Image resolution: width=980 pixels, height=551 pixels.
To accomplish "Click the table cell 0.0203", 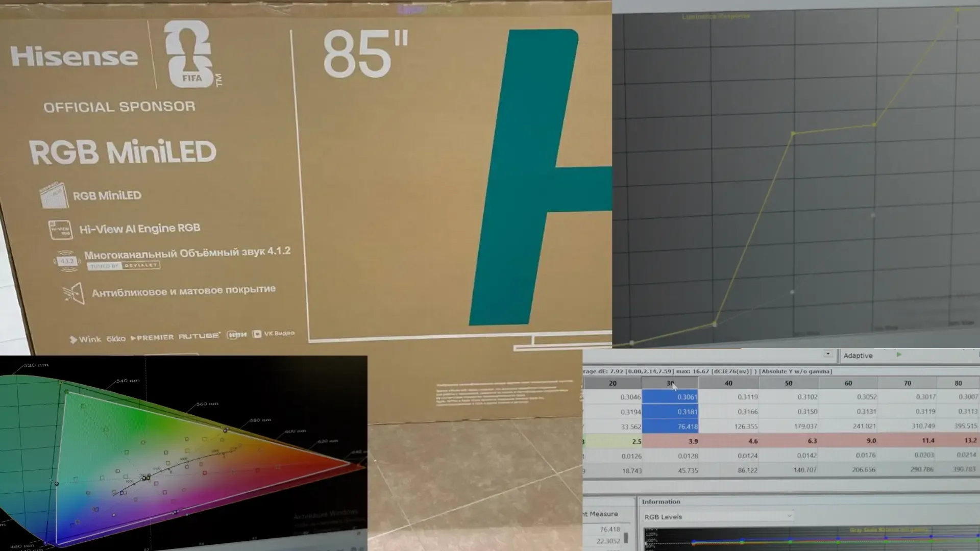I will tap(907, 455).
